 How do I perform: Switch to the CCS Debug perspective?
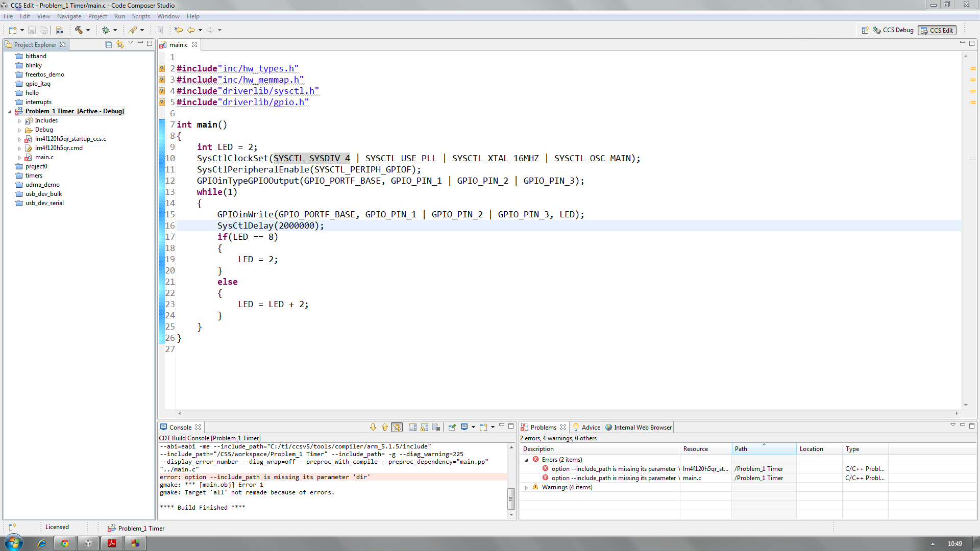[893, 30]
